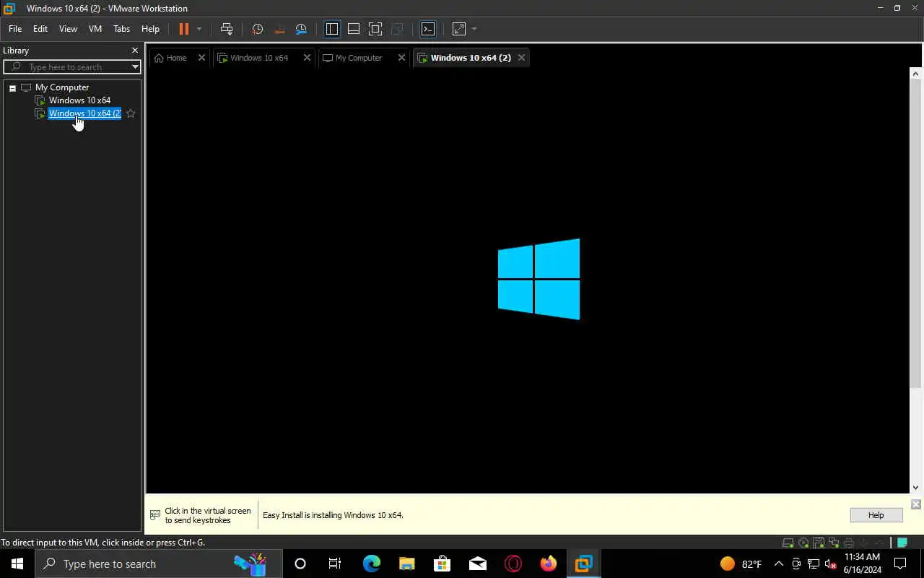Open the stretch guest dropdown arrow
The height and width of the screenshot is (578, 924).
474,29
